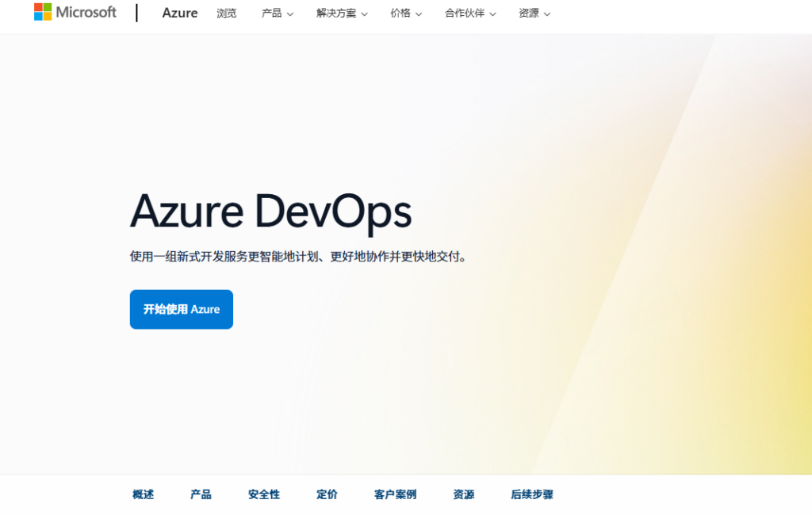Expand the 产品 dropdown in top navigation
Image resolution: width=812 pixels, height=515 pixels.
277,13
